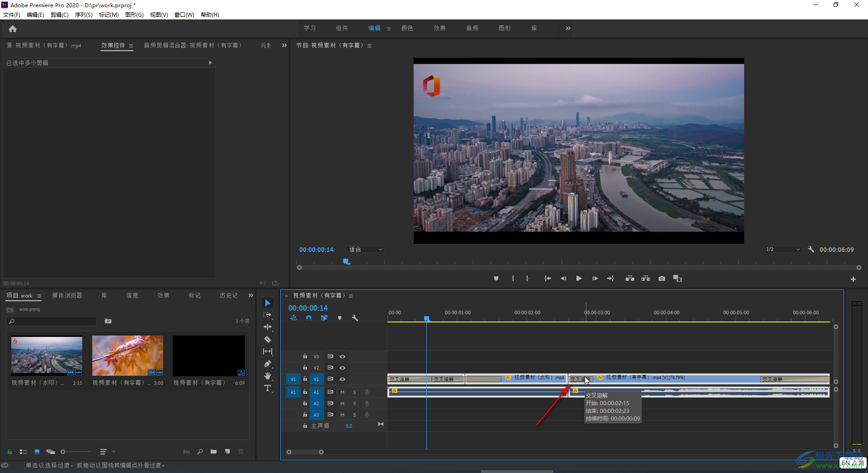Click the New Bin folder icon
The height and width of the screenshot is (473, 868).
pos(213,451)
